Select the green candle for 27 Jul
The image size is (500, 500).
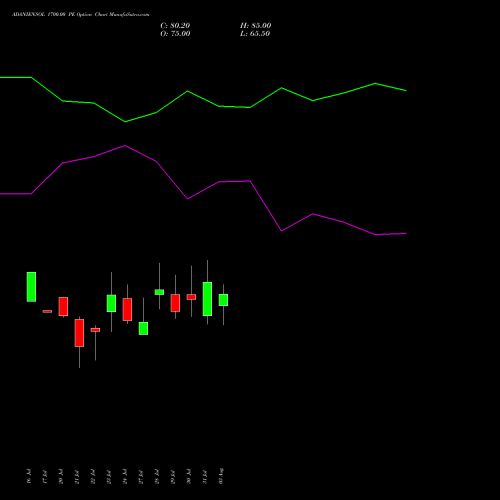coord(143,328)
